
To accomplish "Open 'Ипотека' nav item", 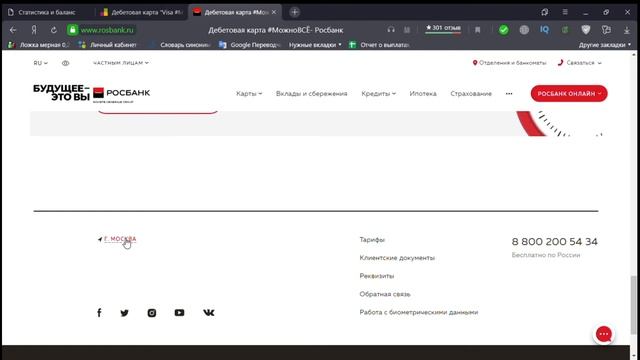I will [x=423, y=93].
